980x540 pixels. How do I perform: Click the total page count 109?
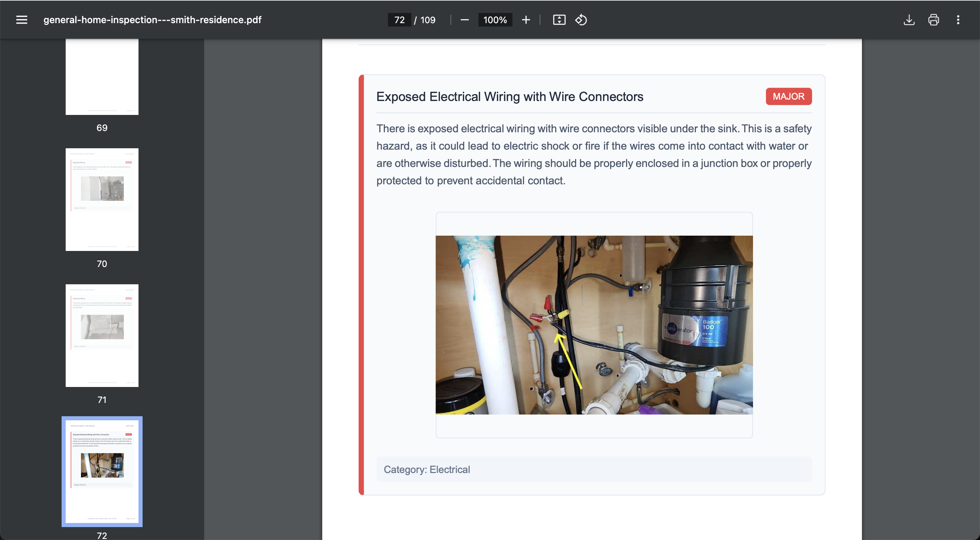coord(428,20)
